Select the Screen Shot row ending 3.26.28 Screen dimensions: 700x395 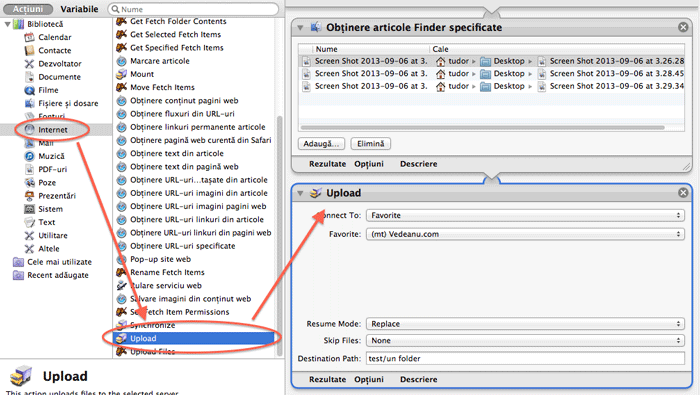coord(492,61)
